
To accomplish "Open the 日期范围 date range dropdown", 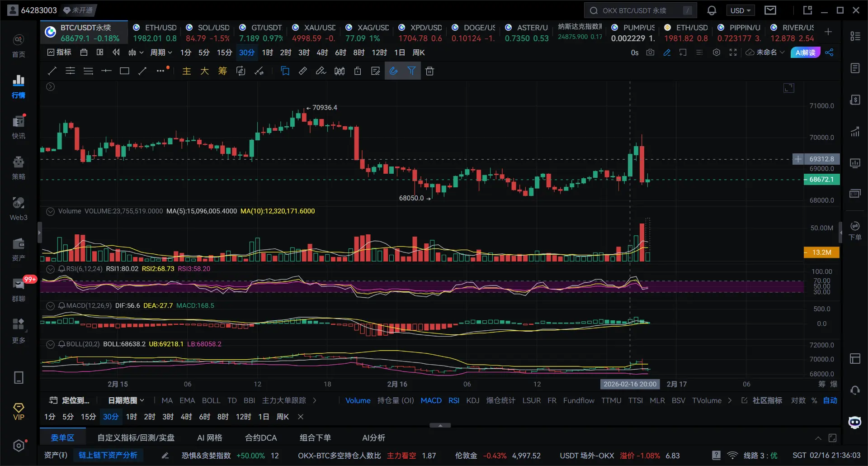I will (x=126, y=400).
